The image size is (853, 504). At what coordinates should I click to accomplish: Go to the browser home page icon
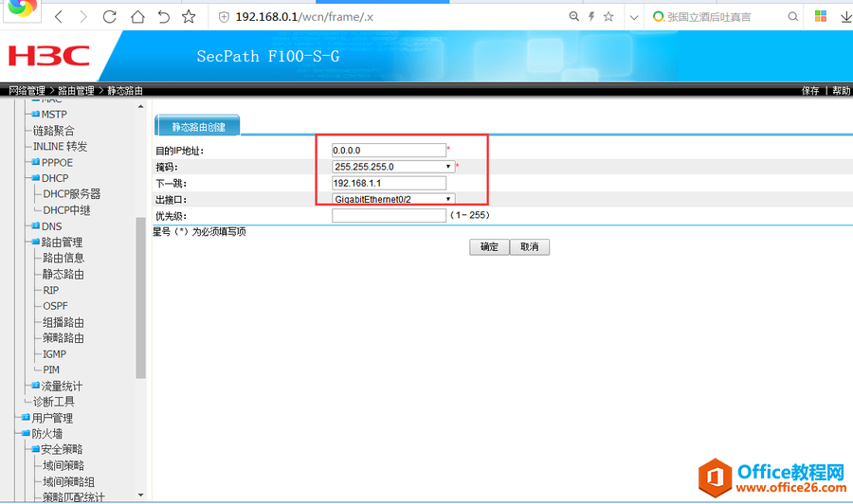pos(137,17)
